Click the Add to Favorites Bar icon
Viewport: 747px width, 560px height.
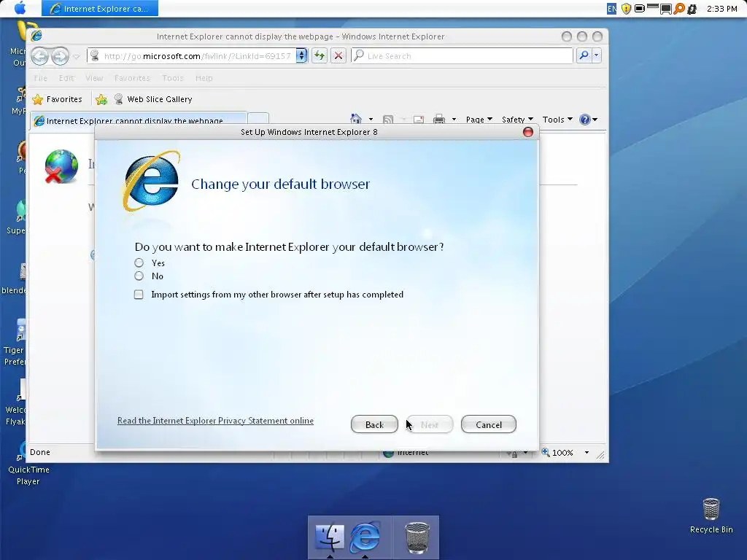pos(101,99)
